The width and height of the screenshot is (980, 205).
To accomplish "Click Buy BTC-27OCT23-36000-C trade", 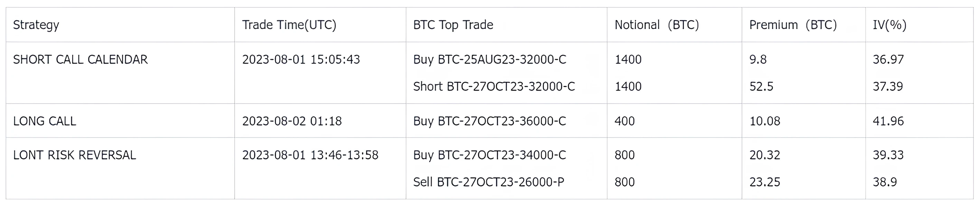I will pos(490,121).
